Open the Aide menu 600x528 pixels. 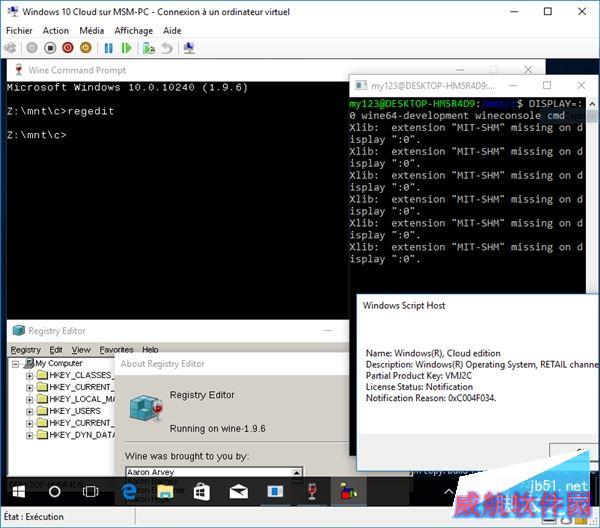coord(172,31)
